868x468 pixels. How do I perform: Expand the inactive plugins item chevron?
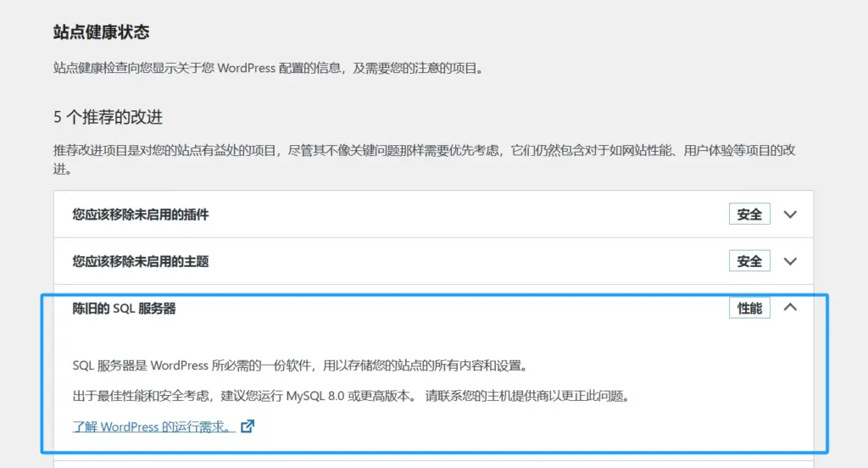(790, 214)
